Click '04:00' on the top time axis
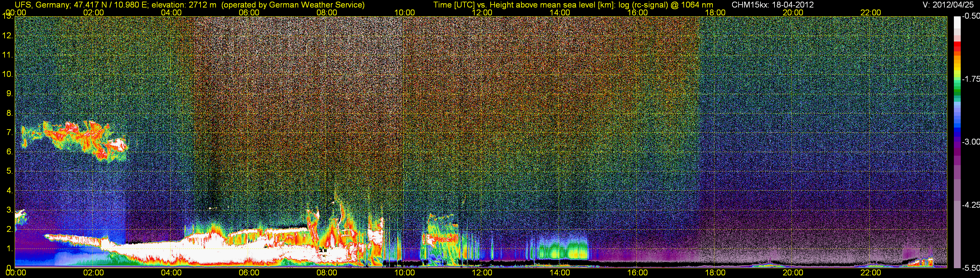 coord(171,12)
